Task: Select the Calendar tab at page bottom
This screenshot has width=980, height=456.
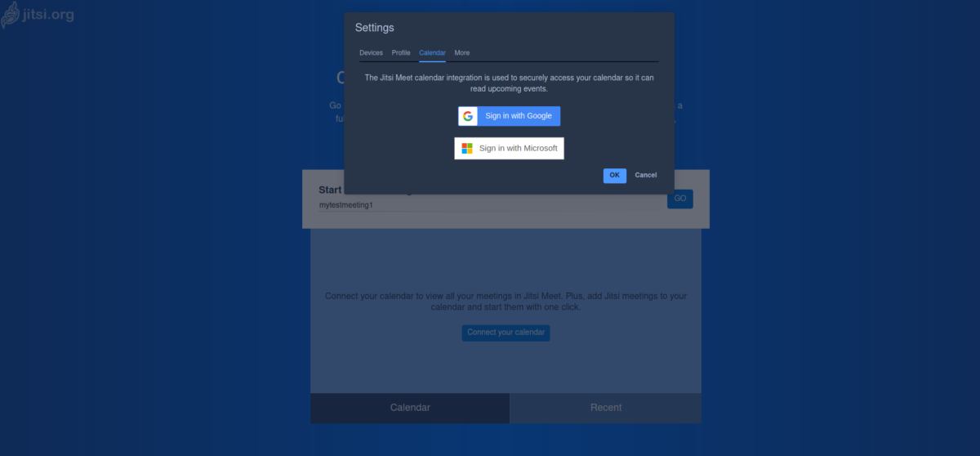Action: point(410,408)
